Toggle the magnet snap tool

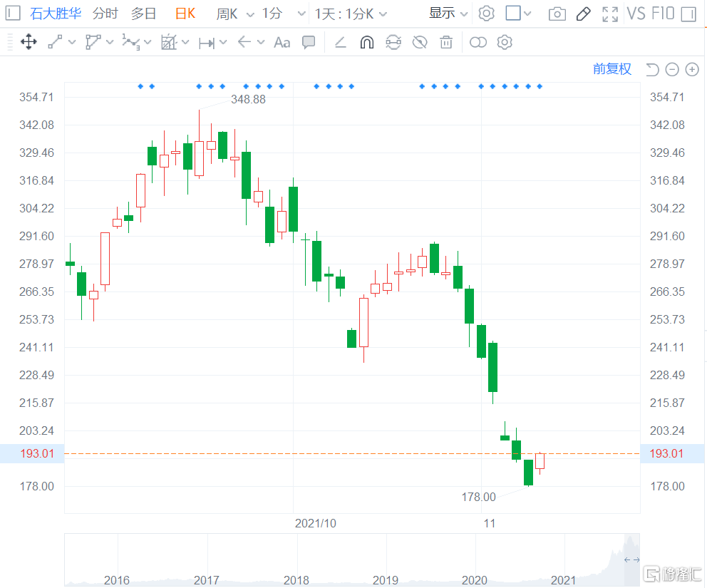pyautogui.click(x=366, y=42)
